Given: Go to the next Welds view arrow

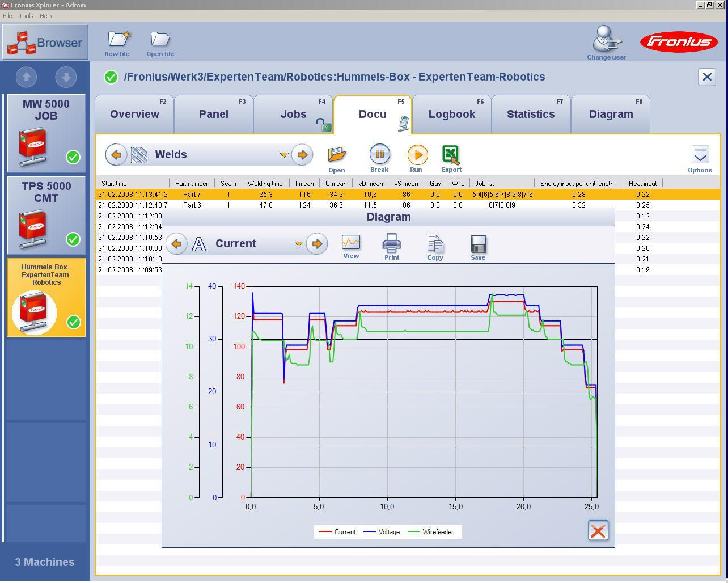Looking at the screenshot, I should (x=302, y=154).
